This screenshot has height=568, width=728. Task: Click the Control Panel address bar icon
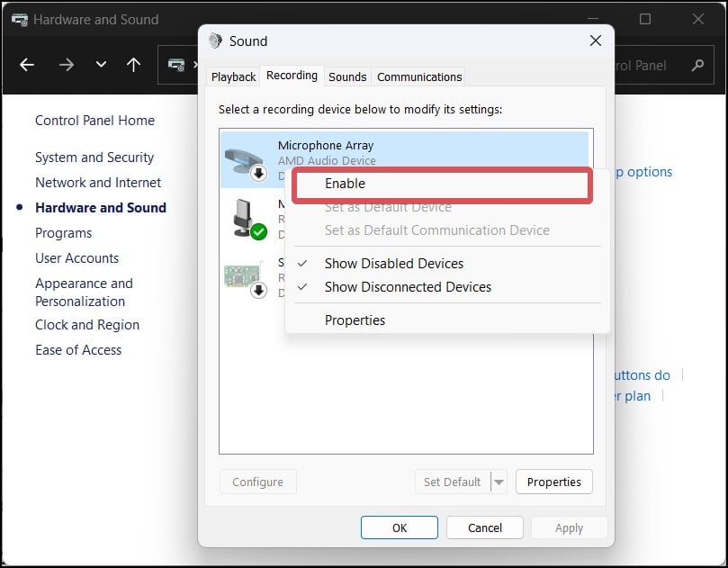point(176,65)
